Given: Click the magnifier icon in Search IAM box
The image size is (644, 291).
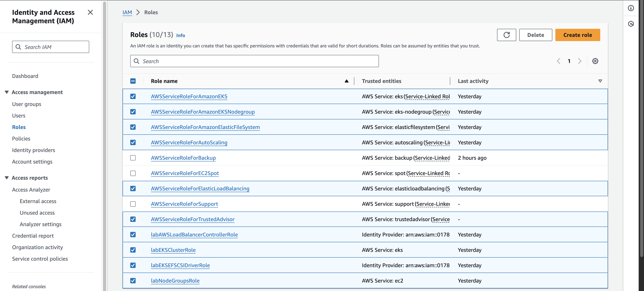Looking at the screenshot, I should [18, 47].
